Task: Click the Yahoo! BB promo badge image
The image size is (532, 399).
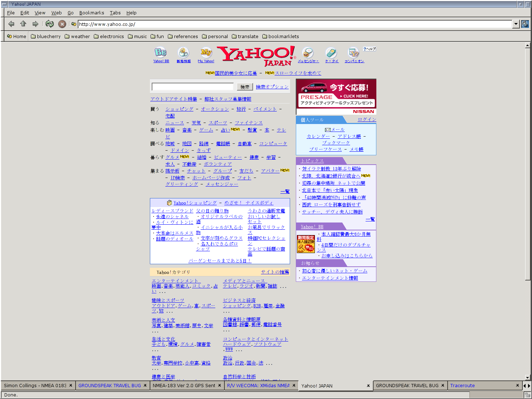Action: point(306,244)
